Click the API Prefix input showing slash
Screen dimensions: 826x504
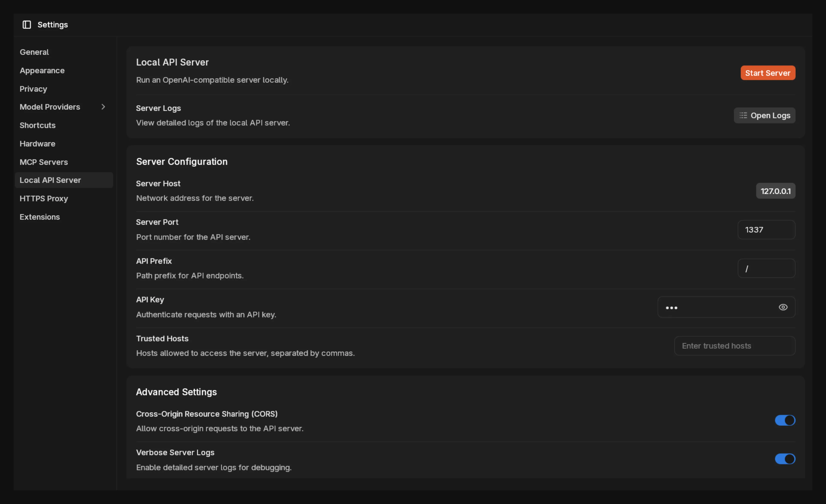coord(766,268)
